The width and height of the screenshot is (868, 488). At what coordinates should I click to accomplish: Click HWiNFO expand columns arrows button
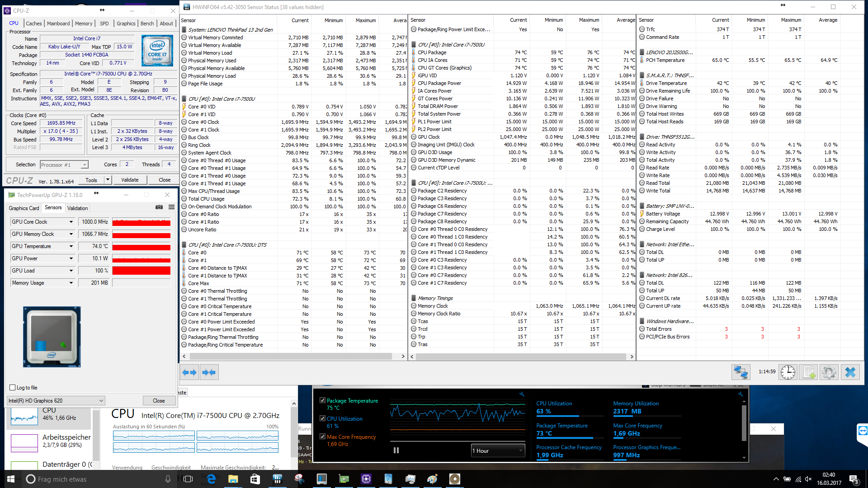(189, 372)
